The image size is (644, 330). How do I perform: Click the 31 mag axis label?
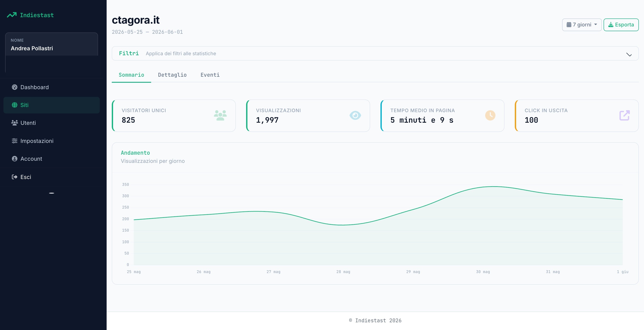point(553,272)
